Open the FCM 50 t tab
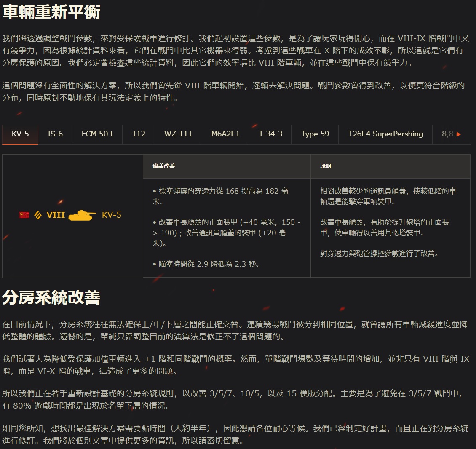Image resolution: width=476 pixels, height=449 pixels. [97, 134]
